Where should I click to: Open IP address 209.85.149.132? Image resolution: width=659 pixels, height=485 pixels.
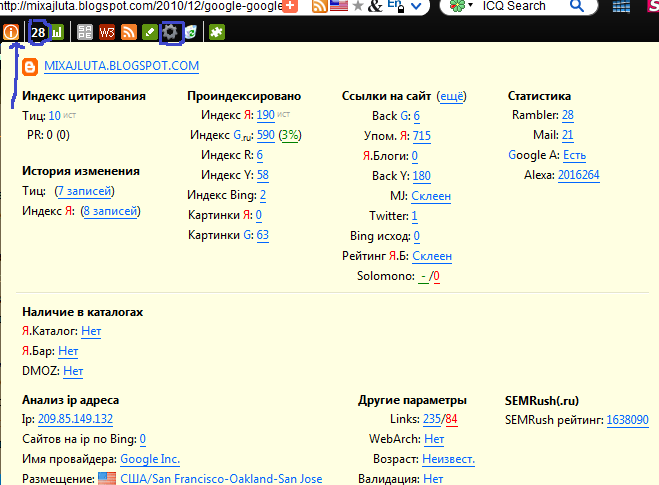pos(76,419)
